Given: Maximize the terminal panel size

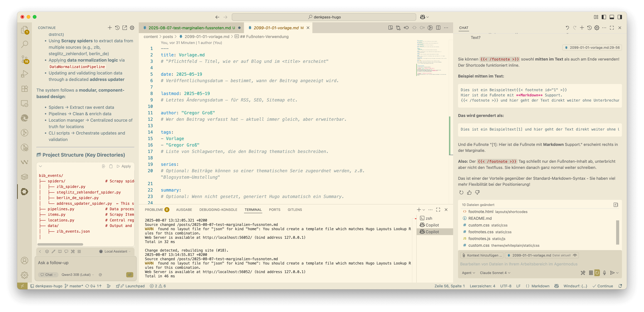Looking at the screenshot, I should coord(438,209).
